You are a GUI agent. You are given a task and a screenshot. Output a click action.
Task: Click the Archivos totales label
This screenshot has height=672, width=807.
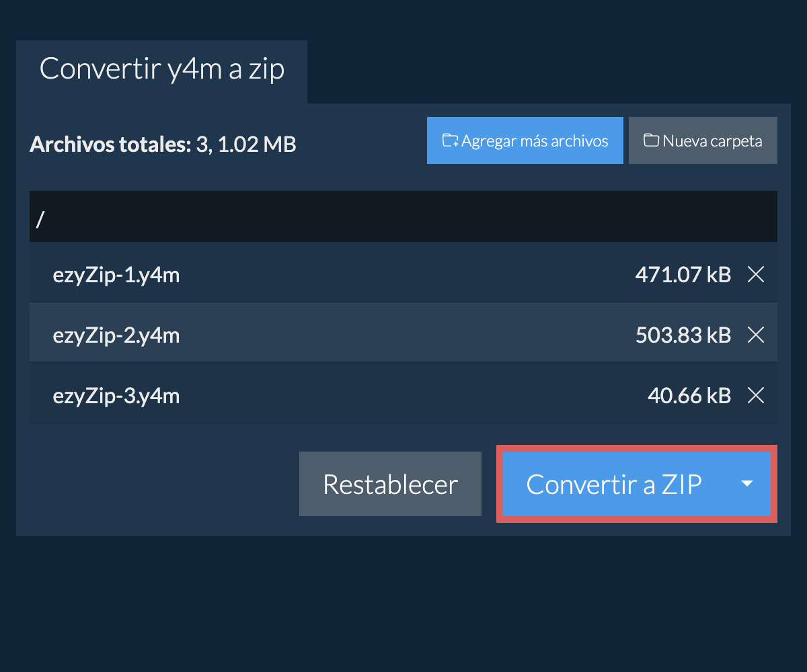coord(110,144)
